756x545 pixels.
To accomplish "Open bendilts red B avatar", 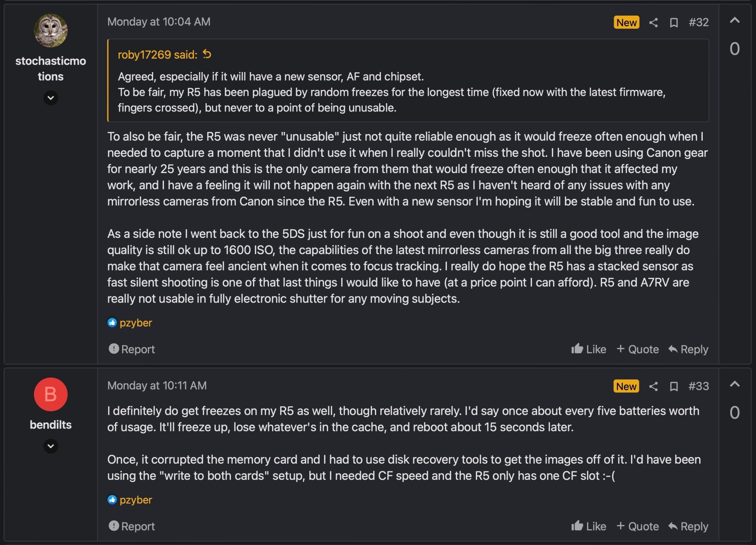I will (51, 394).
